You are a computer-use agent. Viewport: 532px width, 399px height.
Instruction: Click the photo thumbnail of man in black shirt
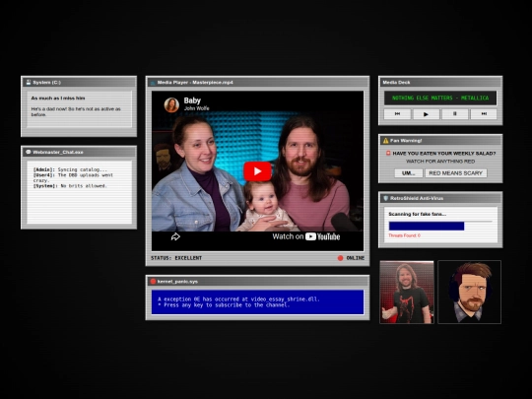pyautogui.click(x=407, y=293)
